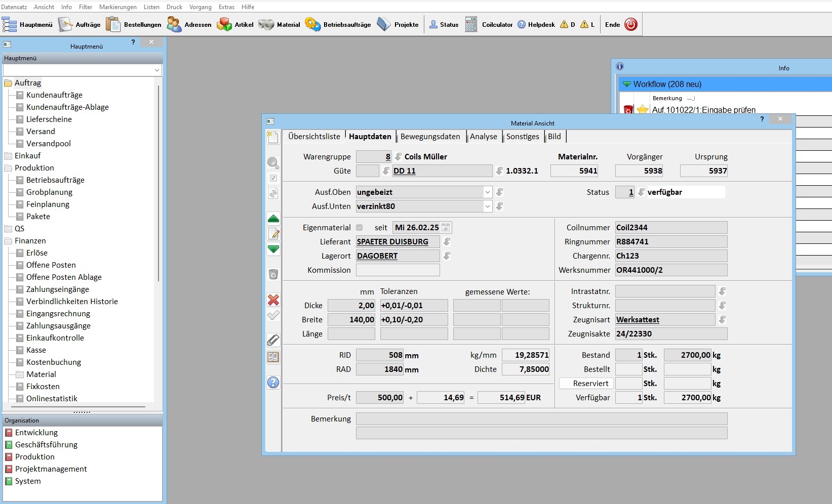Screen dimensions: 832x504
Task: Click the magnifier search icon in sidebar
Action: point(273,163)
